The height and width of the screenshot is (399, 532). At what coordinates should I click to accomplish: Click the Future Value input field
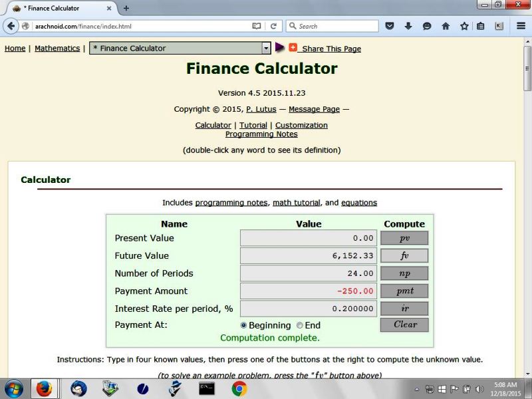309,255
